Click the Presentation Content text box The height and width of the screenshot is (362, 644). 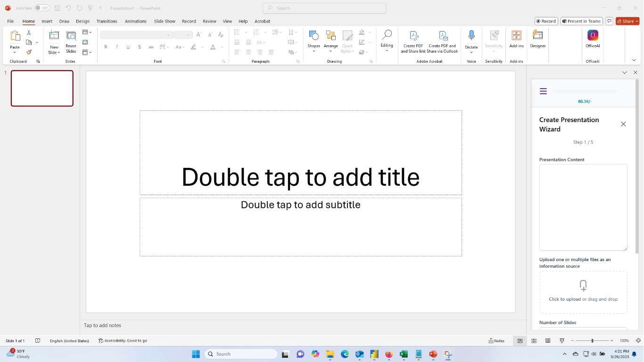[x=583, y=207]
